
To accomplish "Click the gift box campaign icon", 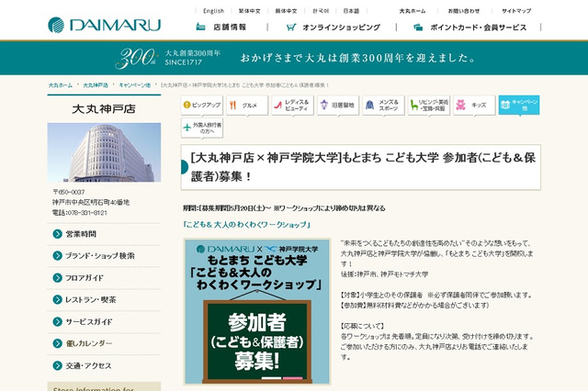I will point(505,106).
